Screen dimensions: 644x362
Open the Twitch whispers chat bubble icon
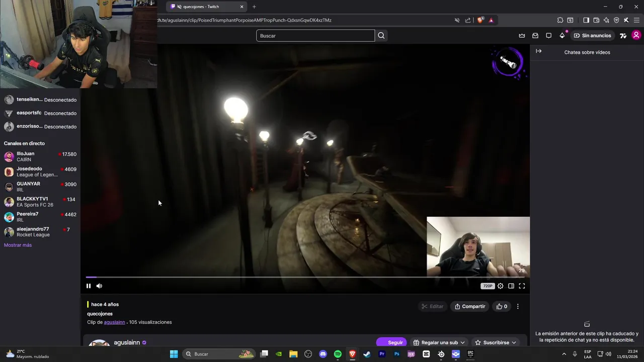point(548,36)
